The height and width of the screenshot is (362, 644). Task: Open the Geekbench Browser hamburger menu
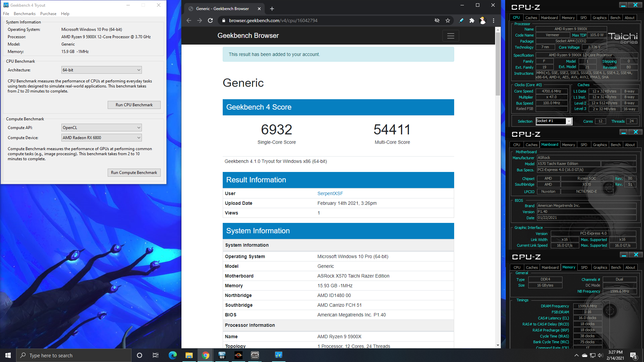[x=450, y=36]
